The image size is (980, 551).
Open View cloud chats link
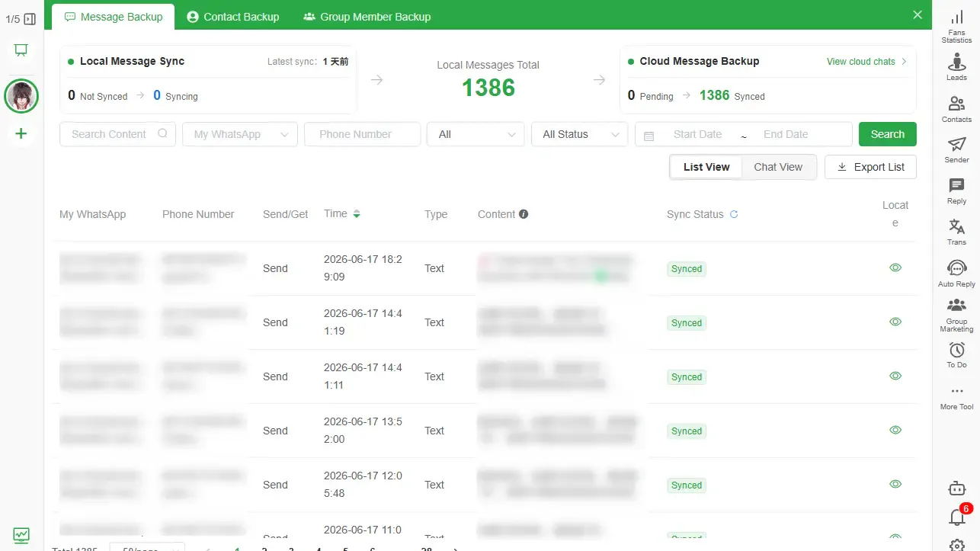coord(861,62)
